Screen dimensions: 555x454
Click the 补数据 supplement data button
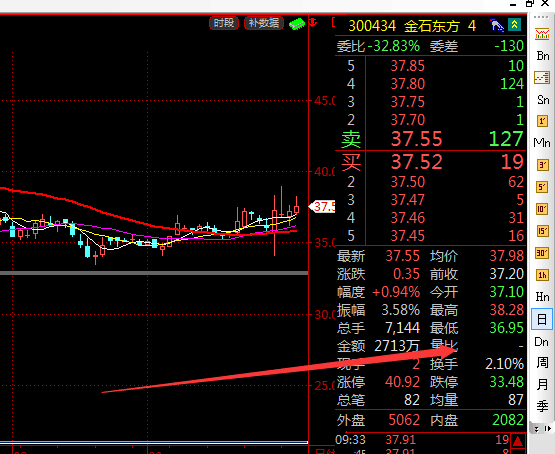pos(264,23)
